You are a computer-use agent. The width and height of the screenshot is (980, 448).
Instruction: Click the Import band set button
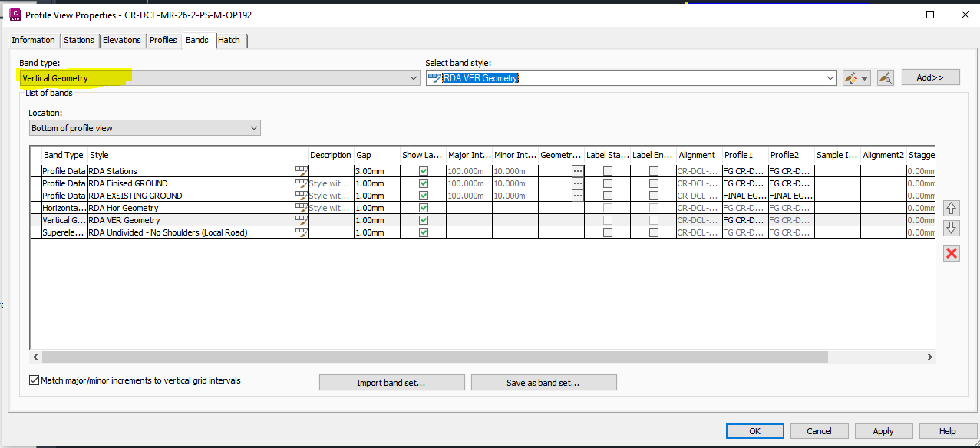391,382
